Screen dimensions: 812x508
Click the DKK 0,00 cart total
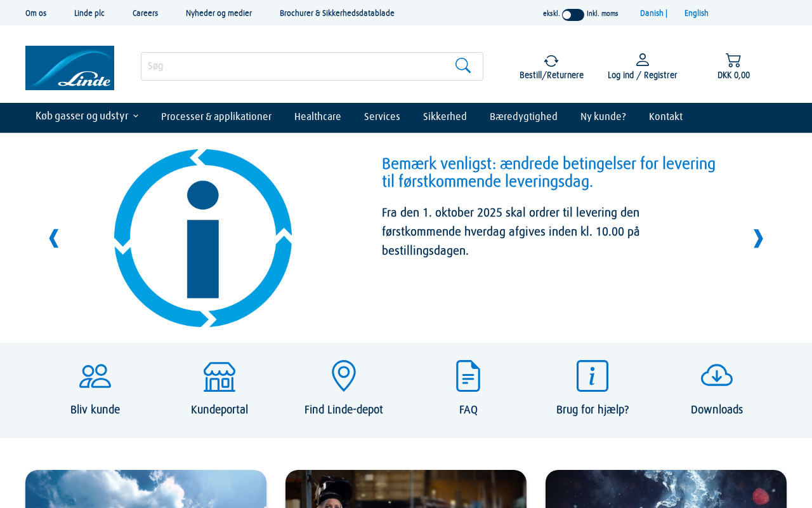coord(733,76)
